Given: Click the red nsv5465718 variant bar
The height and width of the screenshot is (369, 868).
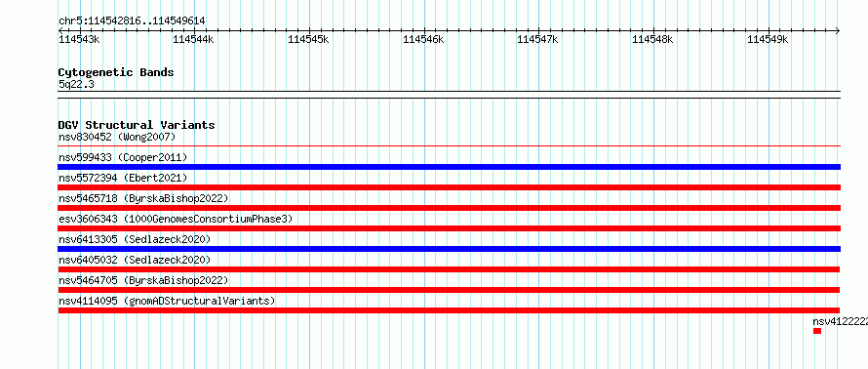Looking at the screenshot, I should [x=449, y=208].
